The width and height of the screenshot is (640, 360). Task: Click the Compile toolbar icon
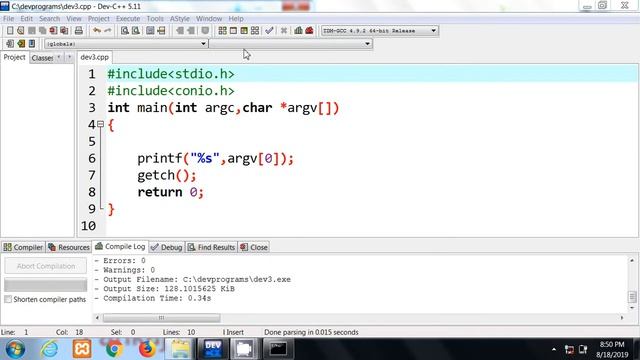click(x=222, y=31)
